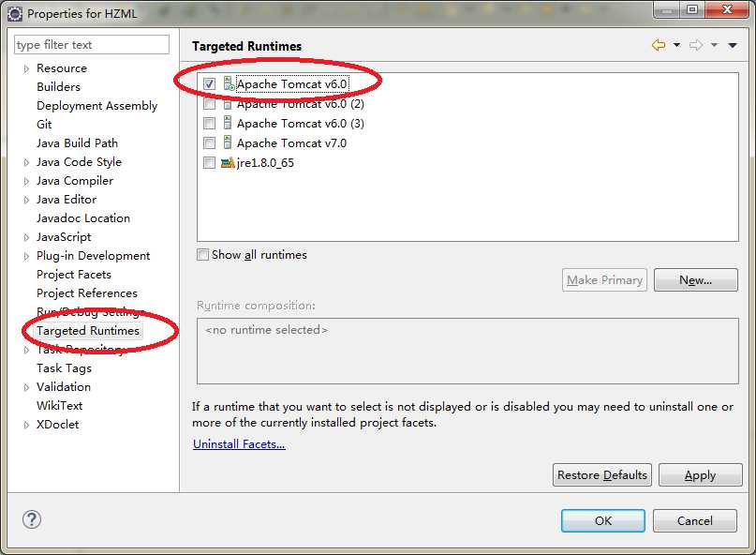The image size is (756, 555).
Task: Expand the JavaScript node
Action: 26,237
